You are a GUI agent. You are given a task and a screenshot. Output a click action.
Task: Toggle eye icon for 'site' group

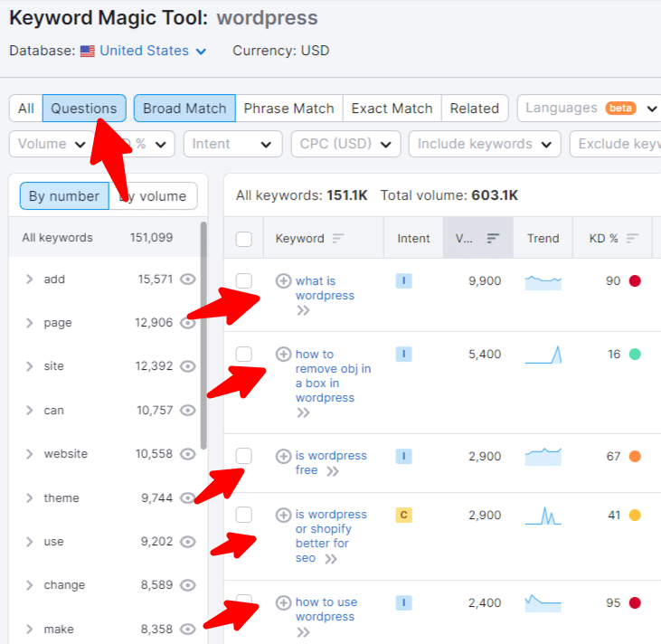pos(187,366)
